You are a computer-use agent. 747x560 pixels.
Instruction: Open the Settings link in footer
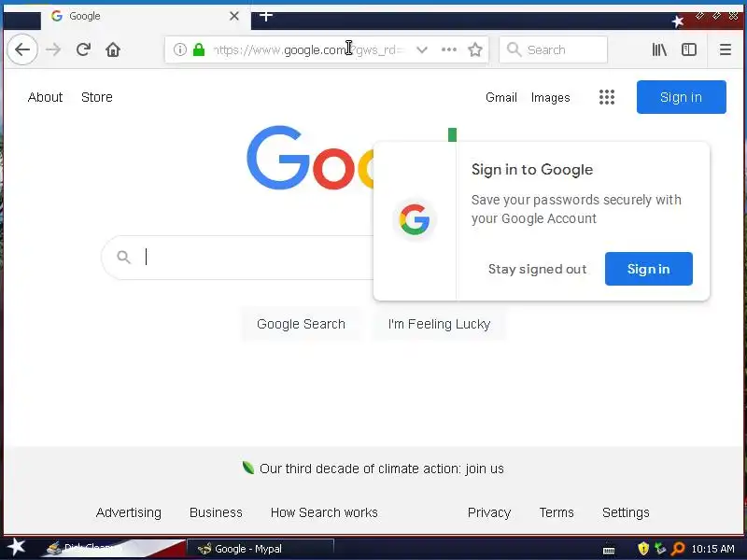pyautogui.click(x=626, y=512)
